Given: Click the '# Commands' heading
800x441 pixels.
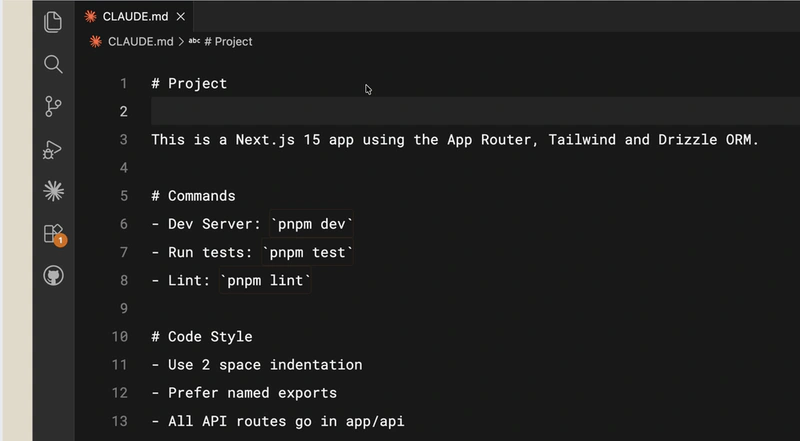Looking at the screenshot, I should pos(193,195).
